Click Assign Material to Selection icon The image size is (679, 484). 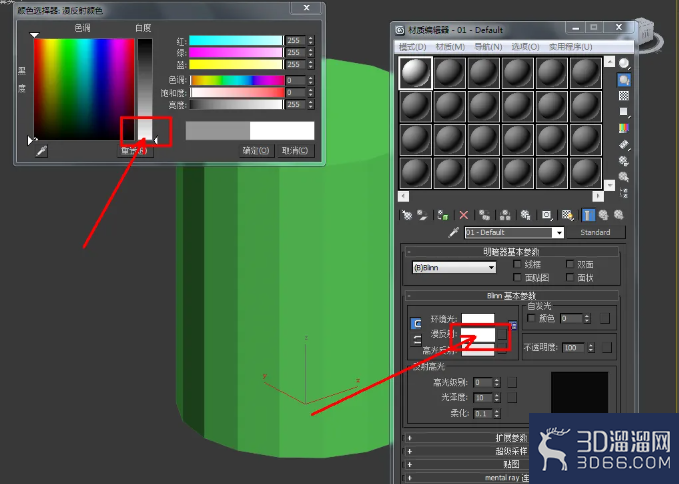click(x=443, y=215)
